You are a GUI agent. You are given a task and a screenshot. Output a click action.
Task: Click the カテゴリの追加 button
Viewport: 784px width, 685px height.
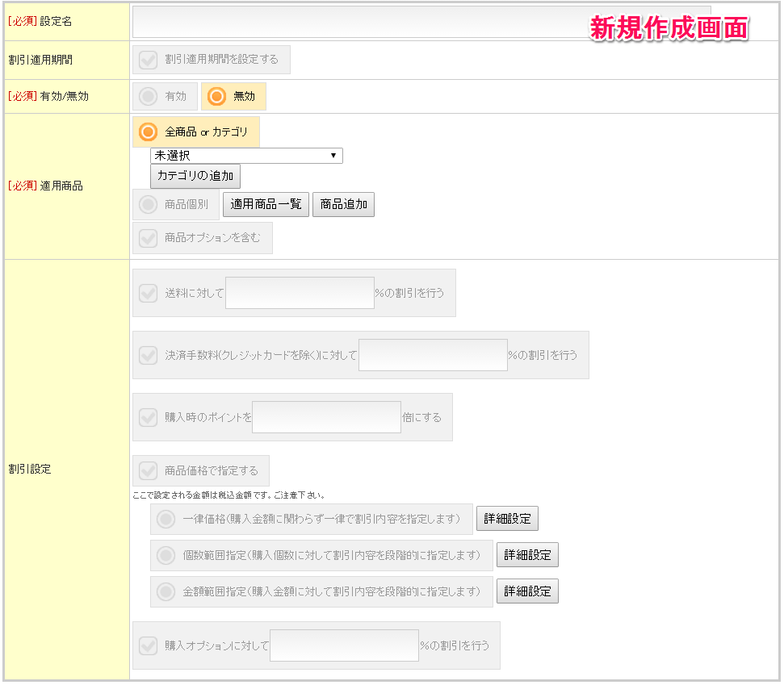[195, 177]
